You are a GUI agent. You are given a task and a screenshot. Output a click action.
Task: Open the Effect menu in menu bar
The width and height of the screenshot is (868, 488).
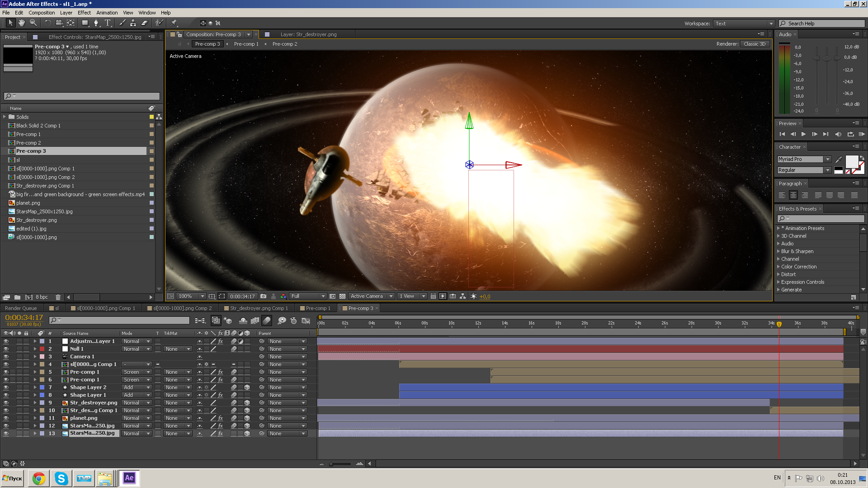(x=85, y=13)
